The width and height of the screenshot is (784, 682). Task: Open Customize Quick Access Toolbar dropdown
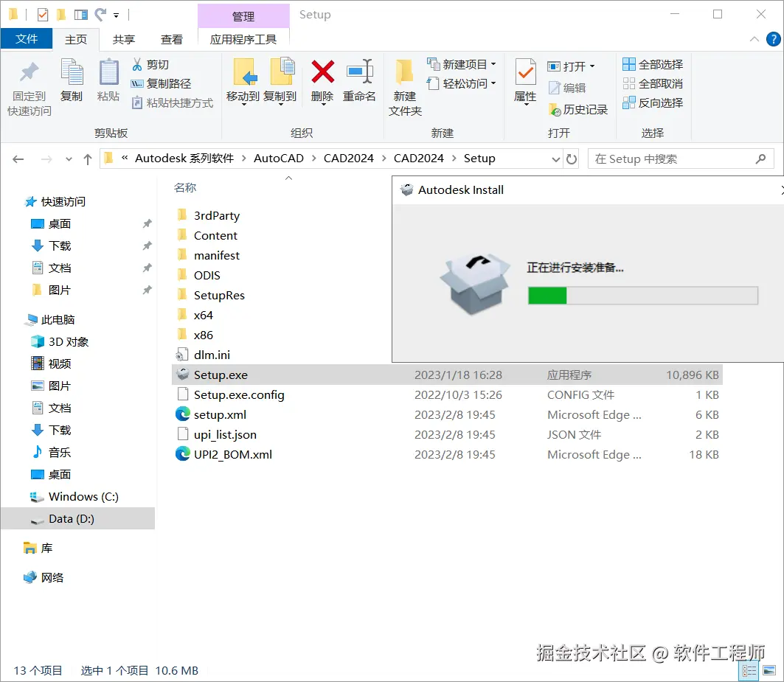tap(116, 15)
